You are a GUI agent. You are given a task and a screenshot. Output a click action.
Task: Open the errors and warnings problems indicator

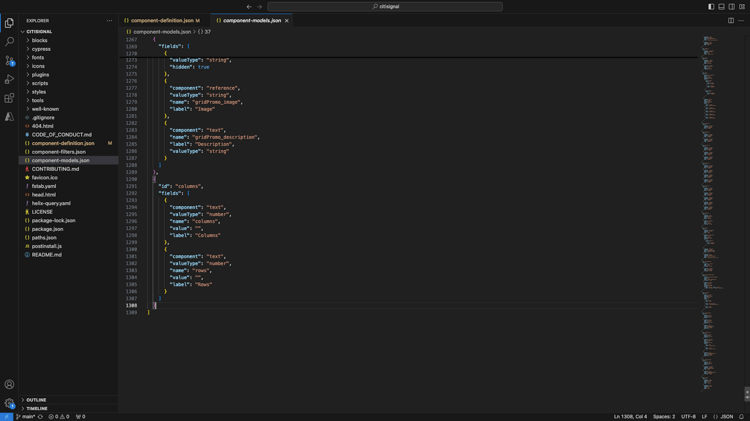pos(59,417)
